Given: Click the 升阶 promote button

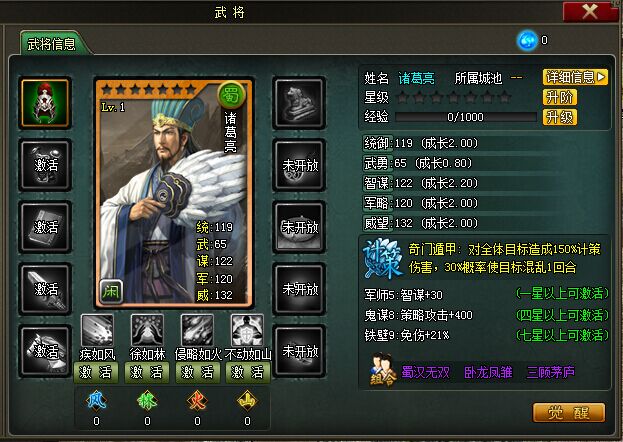Looking at the screenshot, I should [x=559, y=97].
